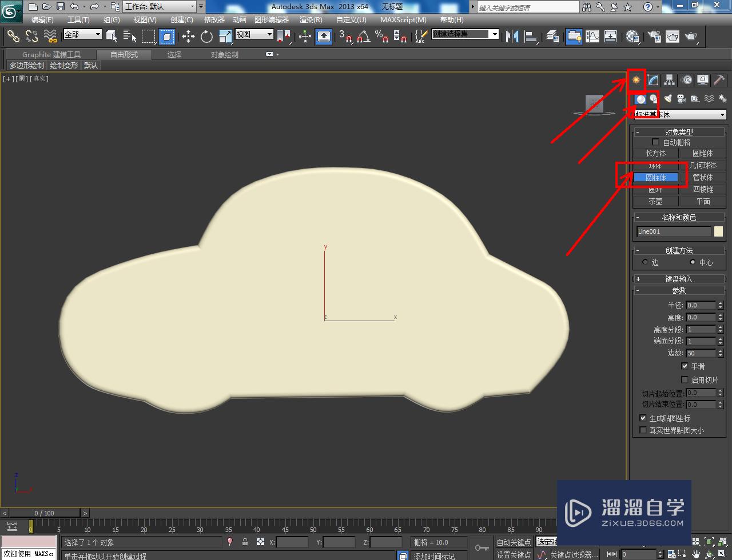Select the Cameras category icon
Screen dimensions: 732x560
tap(681, 99)
